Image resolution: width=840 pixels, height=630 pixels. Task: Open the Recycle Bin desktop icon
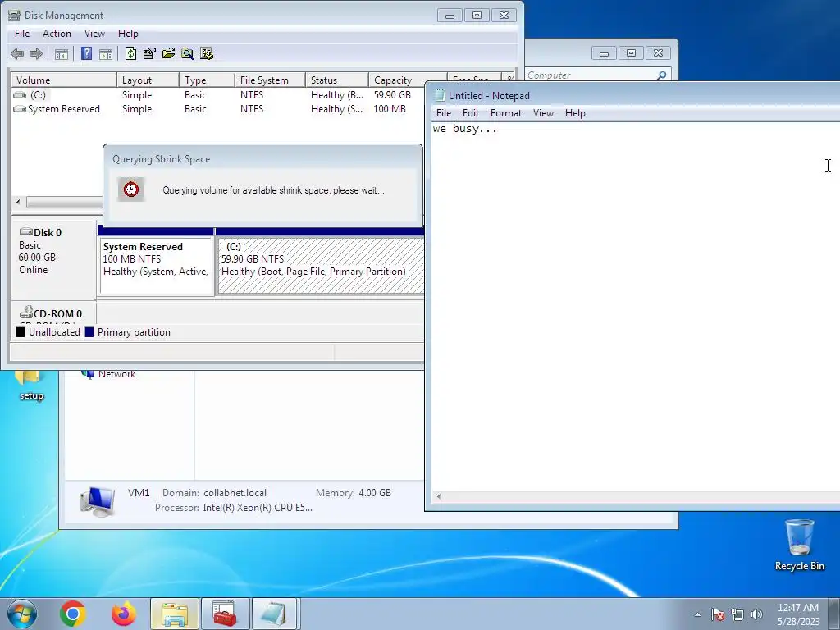799,545
